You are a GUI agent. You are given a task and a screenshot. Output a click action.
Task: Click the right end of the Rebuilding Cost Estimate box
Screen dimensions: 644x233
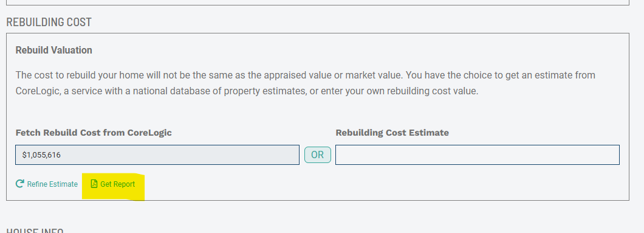(x=612, y=155)
